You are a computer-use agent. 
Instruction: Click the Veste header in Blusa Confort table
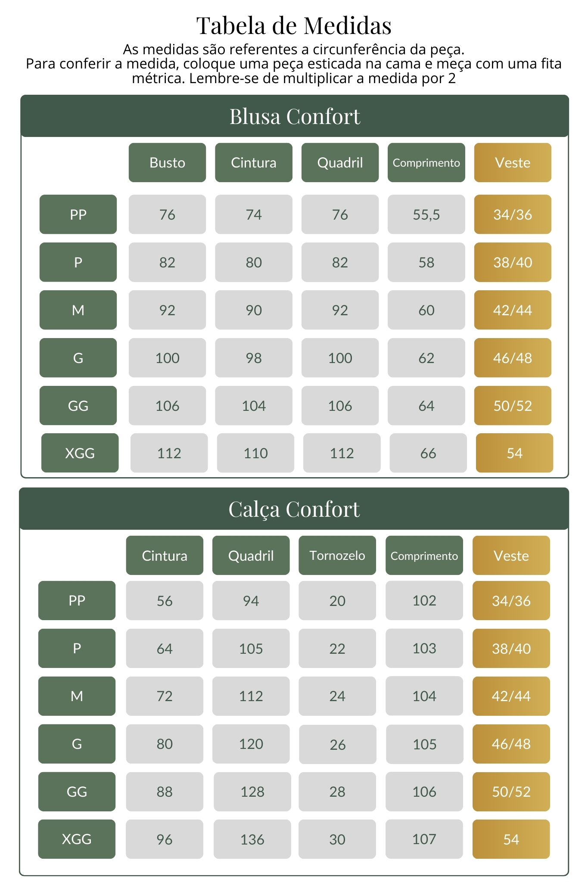(513, 163)
